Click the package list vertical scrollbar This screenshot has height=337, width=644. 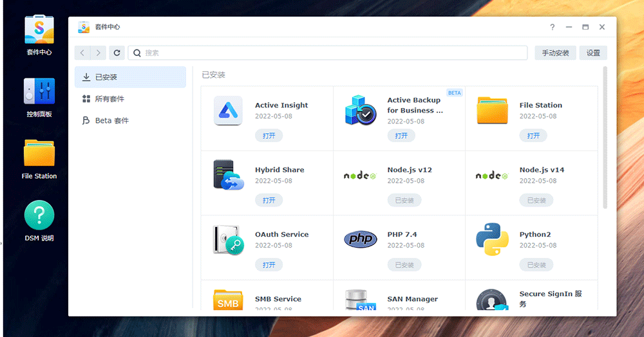pyautogui.click(x=605, y=138)
